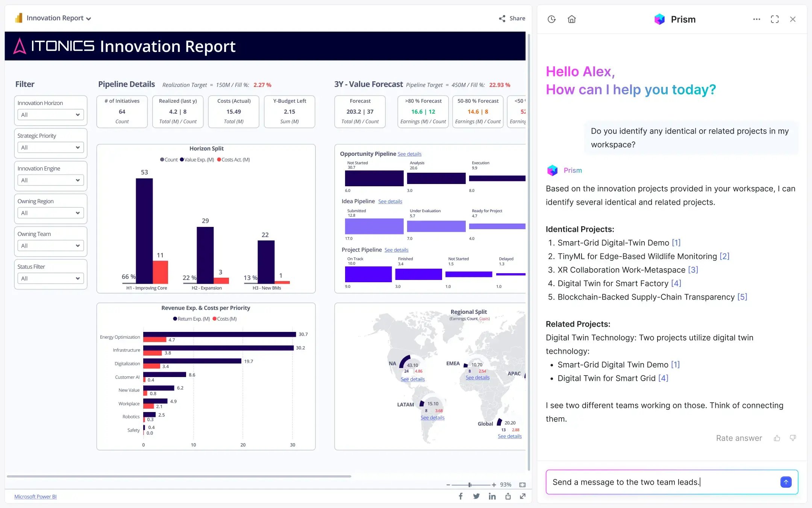Adjust the zoom level slider
812x508 pixels.
tap(469, 485)
